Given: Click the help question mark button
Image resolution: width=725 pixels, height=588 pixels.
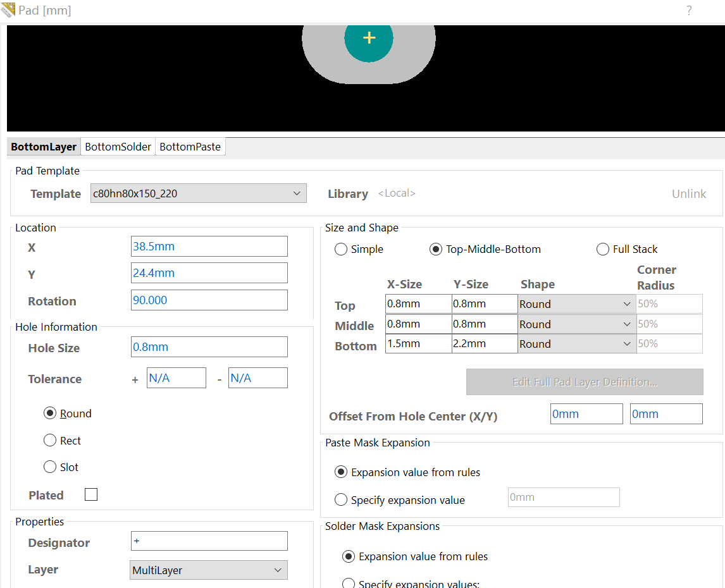Looking at the screenshot, I should pyautogui.click(x=689, y=11).
